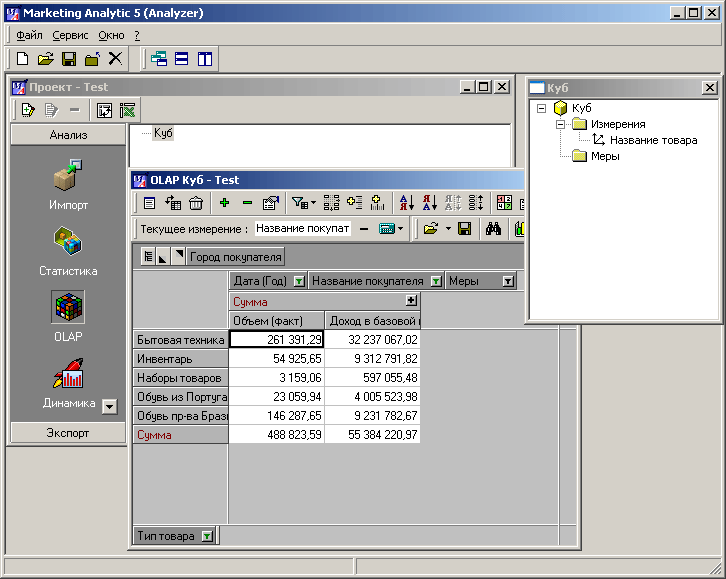Viewport: 726px width, 579px height.
Task: Click the Город покупателя dimension button
Action: [236, 257]
